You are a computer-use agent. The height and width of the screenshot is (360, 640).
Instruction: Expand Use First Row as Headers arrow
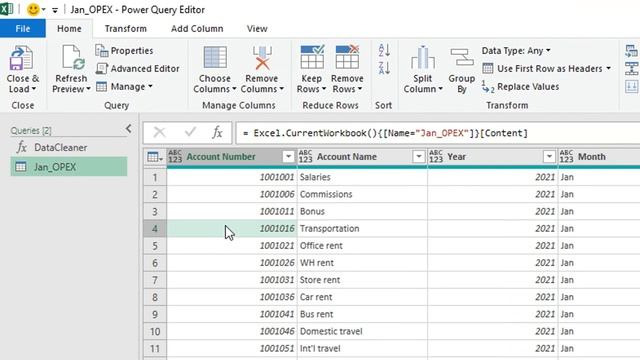[x=608, y=69]
